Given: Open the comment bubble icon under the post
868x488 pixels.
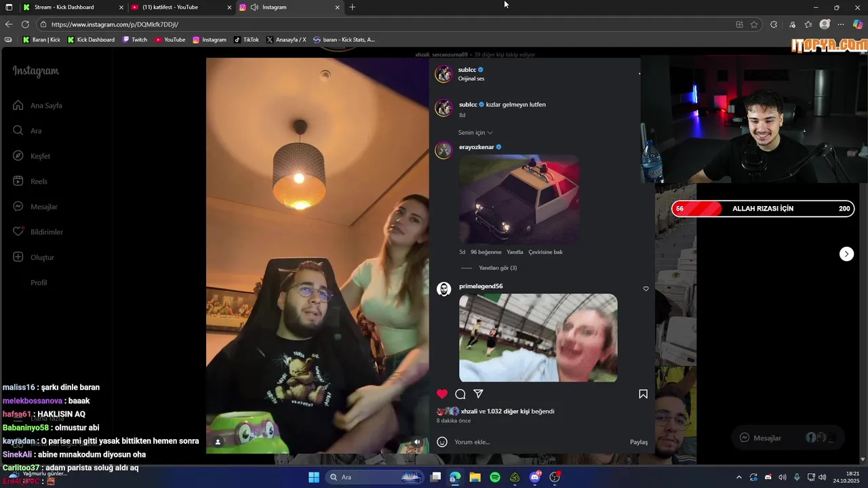Looking at the screenshot, I should (x=460, y=394).
